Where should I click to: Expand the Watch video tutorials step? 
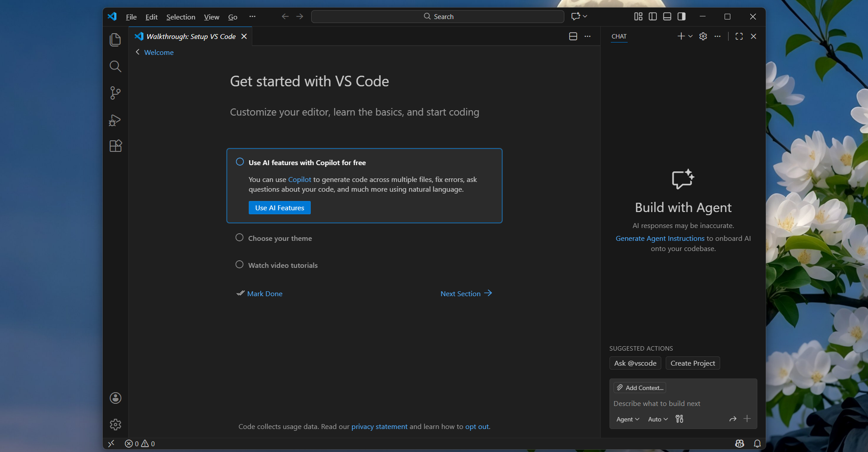(x=283, y=265)
